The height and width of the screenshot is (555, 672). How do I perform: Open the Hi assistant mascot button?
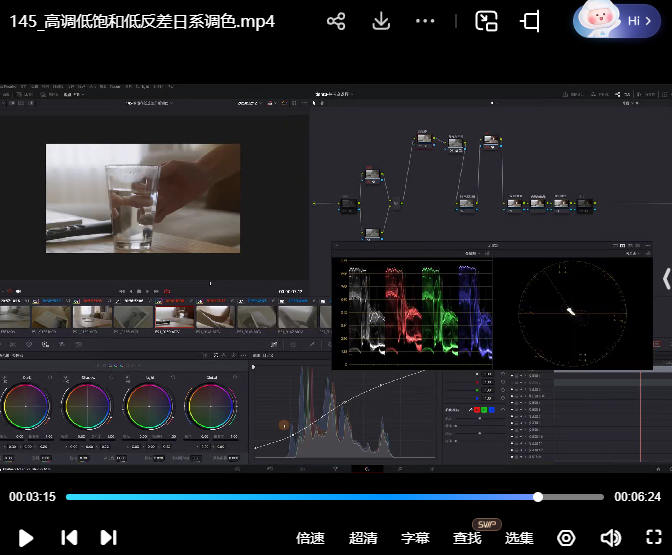(x=616, y=20)
